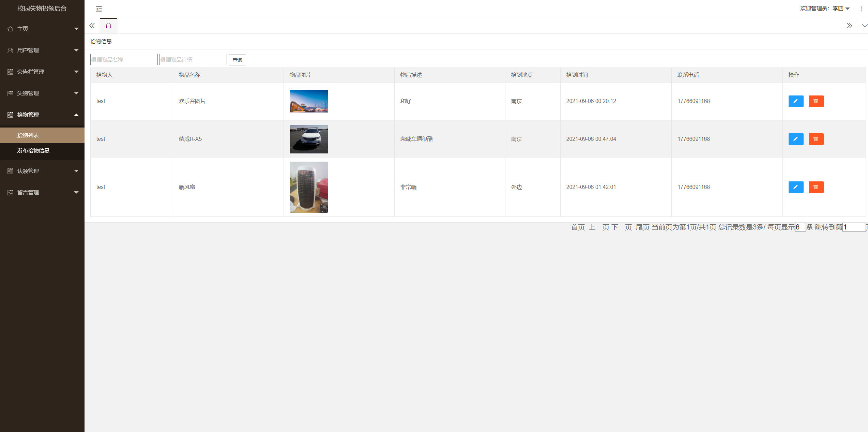Focus the 根据物品名称 search field
The width and height of the screenshot is (868, 432).
124,59
